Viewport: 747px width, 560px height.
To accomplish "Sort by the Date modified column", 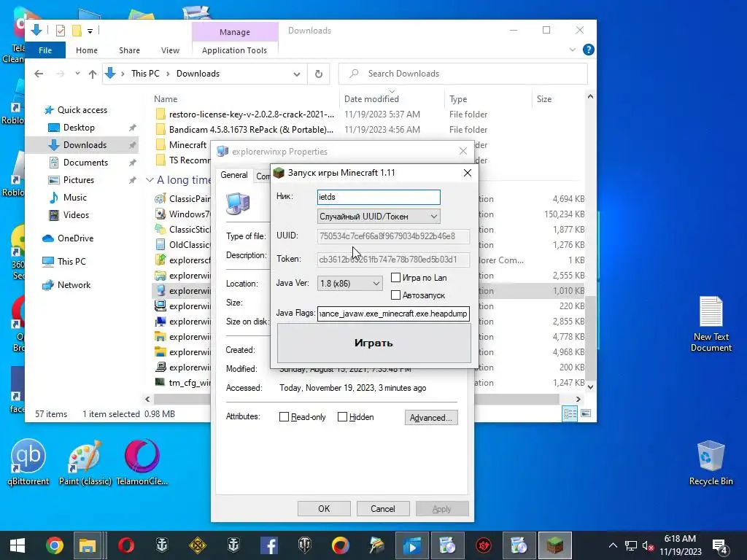I will pos(371,99).
